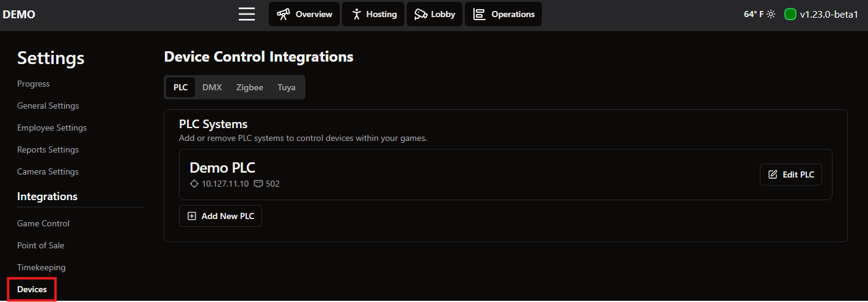Open Game Control integration
This screenshot has width=868, height=302.
click(43, 223)
